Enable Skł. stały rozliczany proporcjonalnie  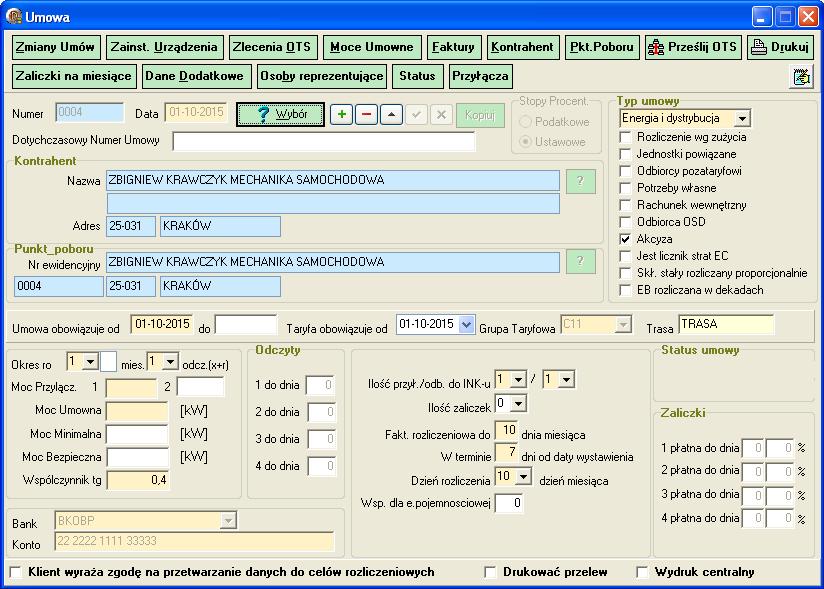tap(625, 273)
